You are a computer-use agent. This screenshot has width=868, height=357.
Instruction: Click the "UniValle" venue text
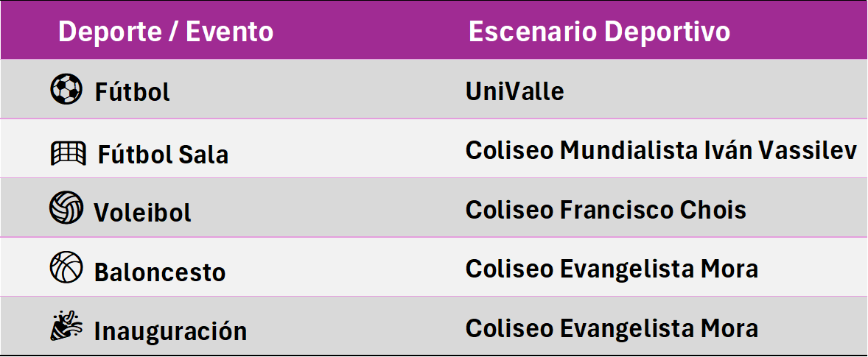pos(514,91)
